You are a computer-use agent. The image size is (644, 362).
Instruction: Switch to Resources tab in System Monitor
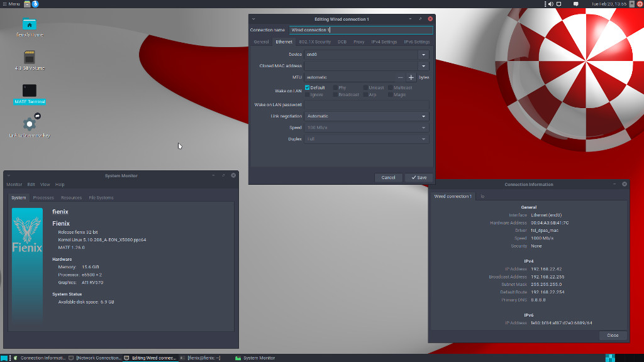pos(72,198)
